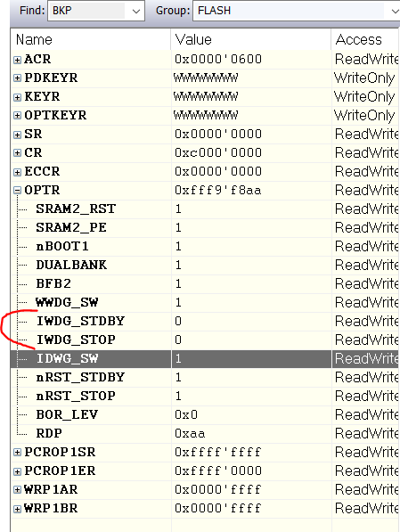Click ECCR value 0x0000'0000
Screen dimensions: 400x532
pos(218,172)
